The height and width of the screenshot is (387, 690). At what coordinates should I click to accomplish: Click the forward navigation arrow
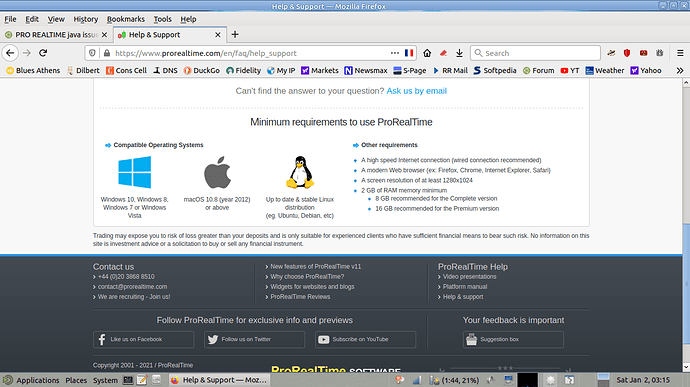click(x=27, y=53)
